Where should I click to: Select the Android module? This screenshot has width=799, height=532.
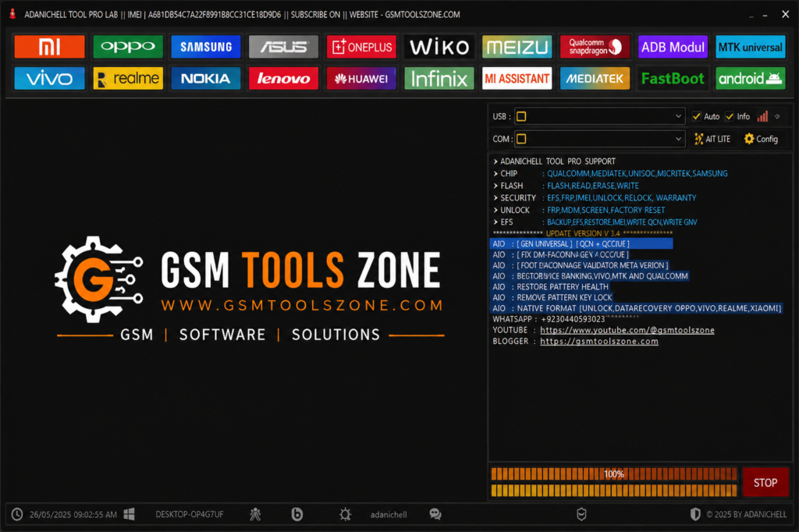click(x=750, y=79)
